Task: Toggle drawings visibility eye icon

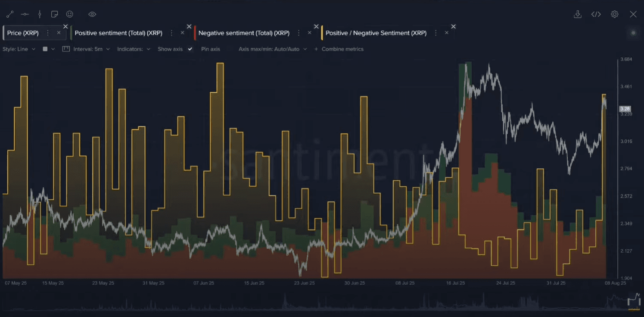Action: click(x=92, y=14)
